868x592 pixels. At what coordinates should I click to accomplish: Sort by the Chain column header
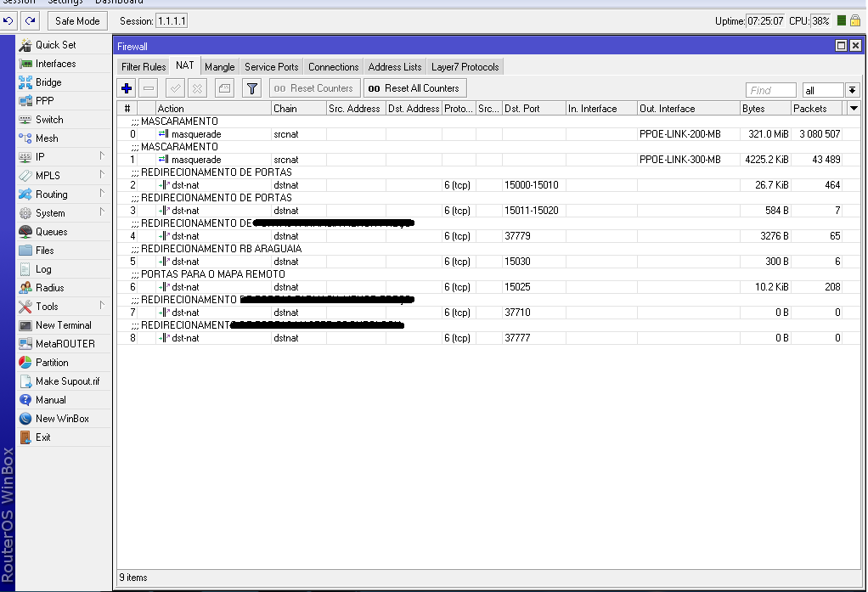click(298, 109)
